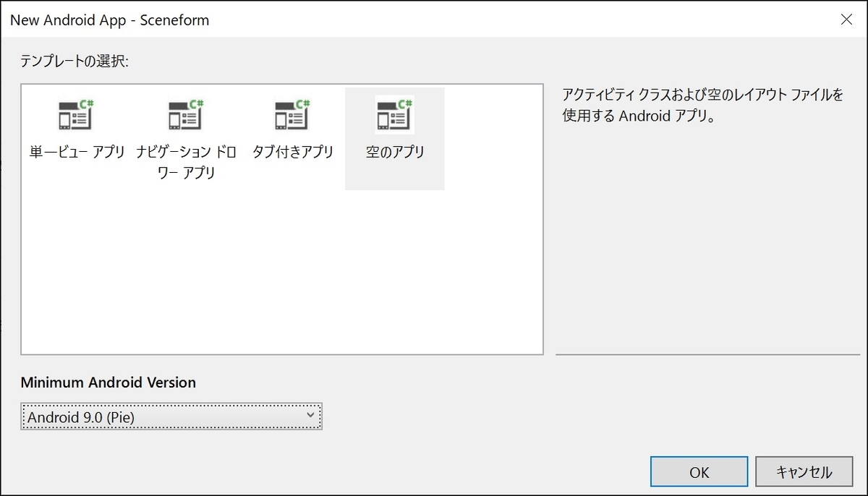Dismiss the dialog via キャンセル button
Viewport: 868px width, 496px height.
pyautogui.click(x=804, y=471)
